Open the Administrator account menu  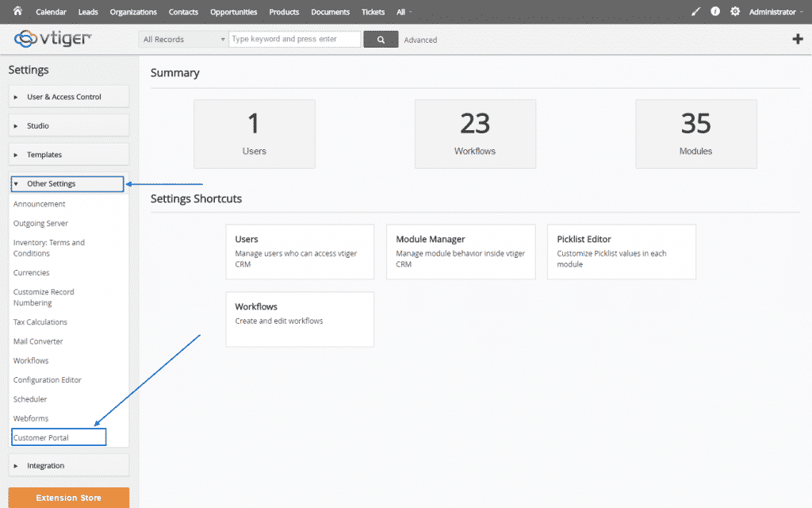coord(773,12)
